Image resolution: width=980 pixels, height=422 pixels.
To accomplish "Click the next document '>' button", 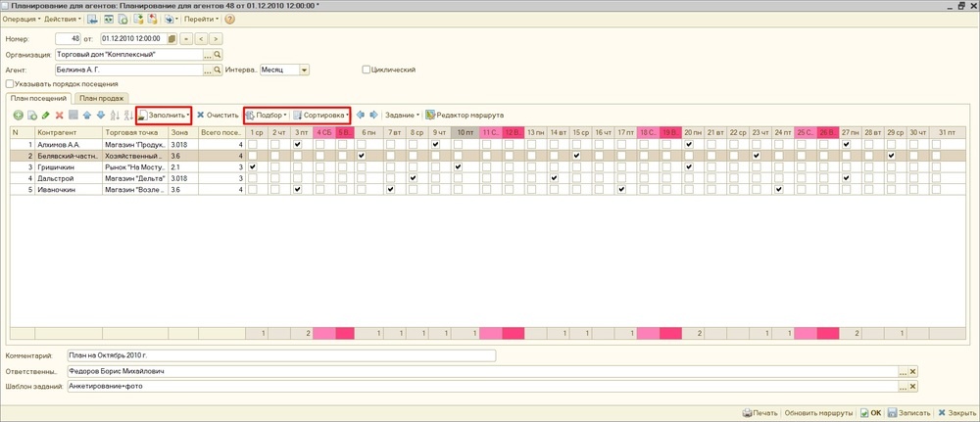I will (216, 39).
